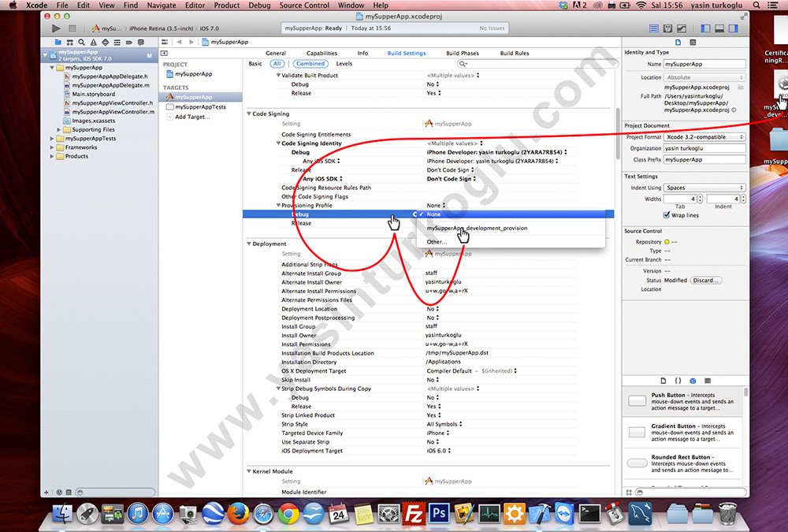Select Main.storyboard in the navigator
788x532 pixels.
coord(93,94)
